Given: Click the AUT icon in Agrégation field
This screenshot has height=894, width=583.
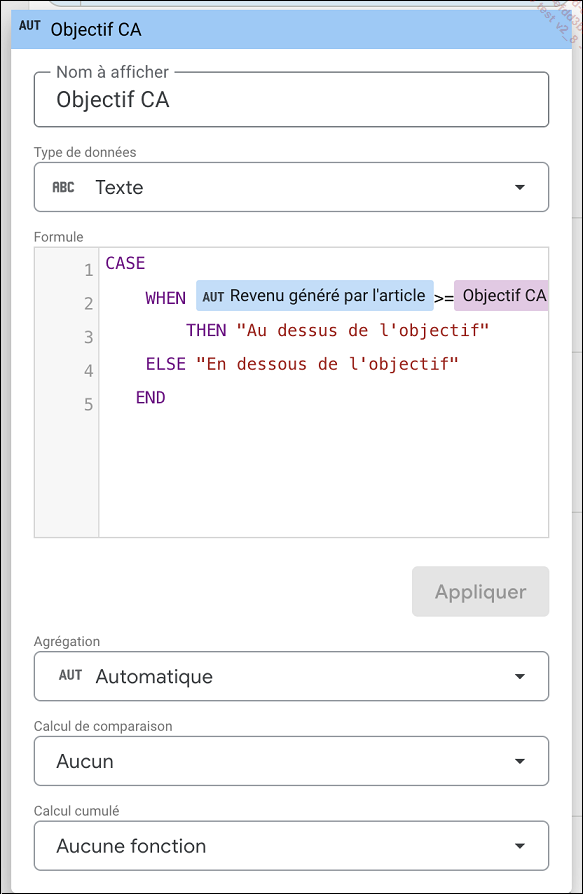Looking at the screenshot, I should click(70, 676).
